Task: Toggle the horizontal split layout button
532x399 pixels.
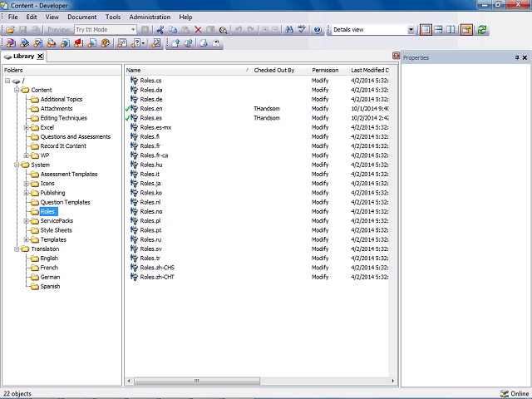Action: coord(438,30)
